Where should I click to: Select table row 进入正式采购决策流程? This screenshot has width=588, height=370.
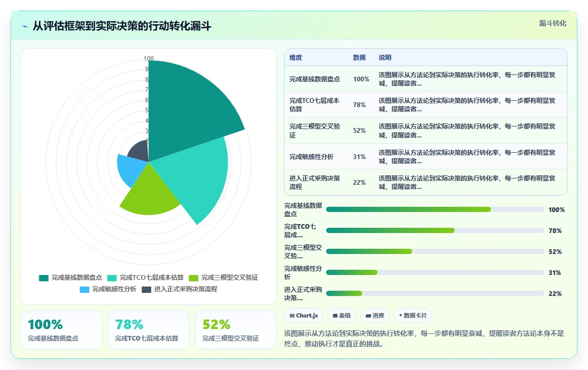tap(426, 182)
